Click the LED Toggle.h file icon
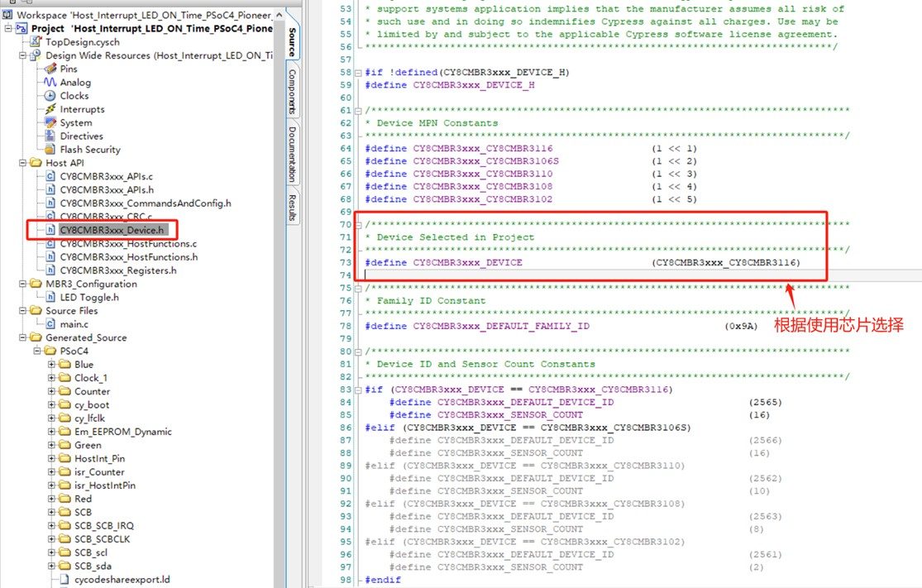The height and width of the screenshot is (588, 922). pyautogui.click(x=50, y=298)
